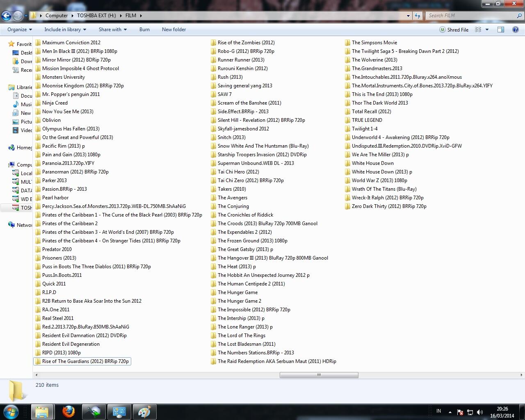This screenshot has height=420, width=525.
Task: Expand the arrow after Computer in the address bar
Action: coord(72,16)
